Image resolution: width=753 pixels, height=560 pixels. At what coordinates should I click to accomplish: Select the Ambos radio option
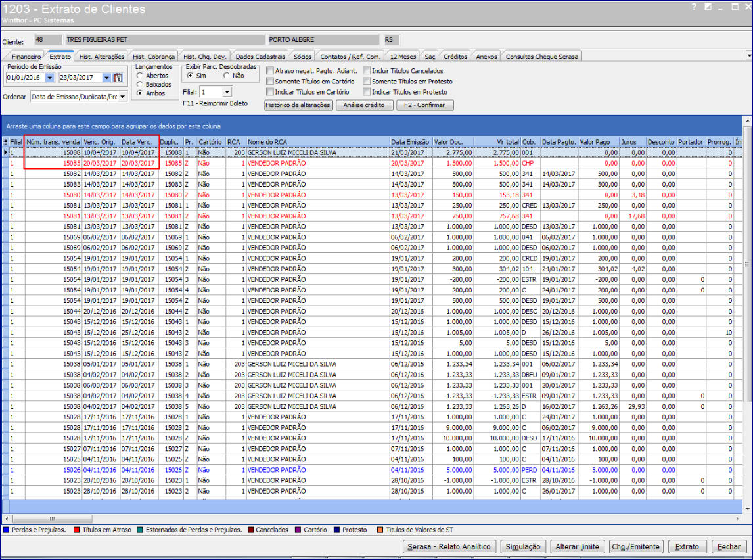pyautogui.click(x=140, y=93)
